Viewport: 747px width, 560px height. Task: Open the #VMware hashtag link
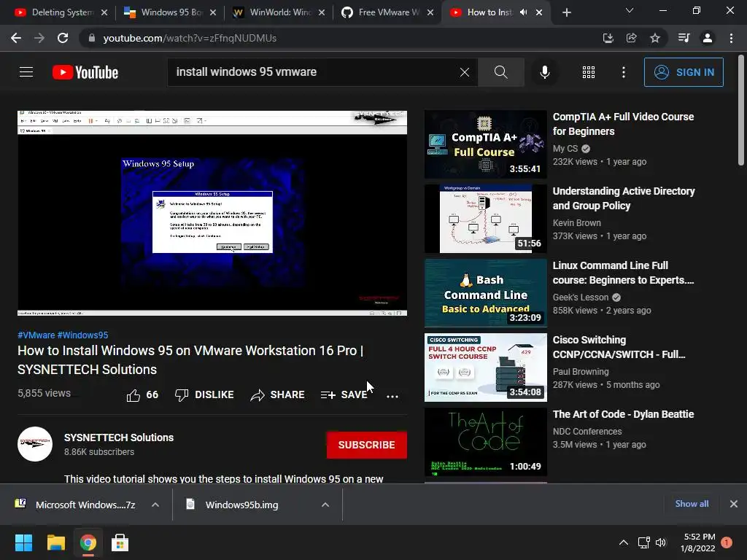pyautogui.click(x=36, y=335)
